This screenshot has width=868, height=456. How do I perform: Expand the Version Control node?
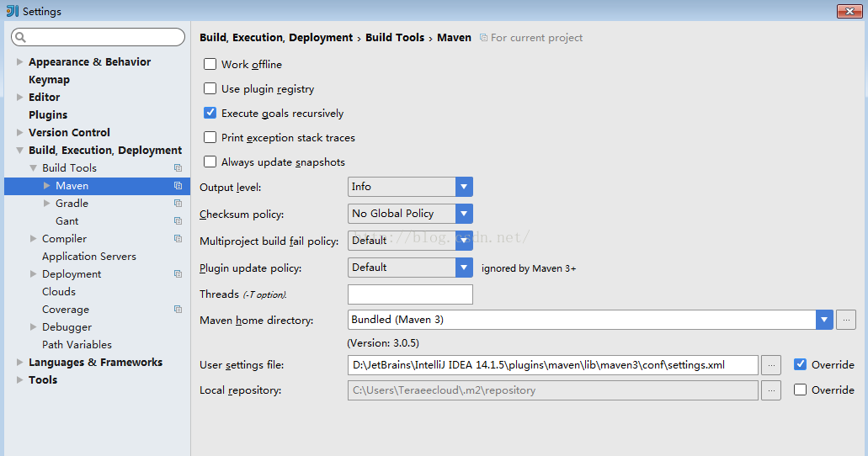[x=20, y=133]
